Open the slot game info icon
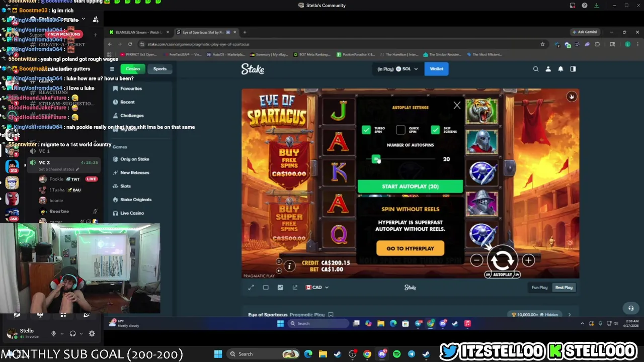This screenshot has width=644, height=362. 289,266
